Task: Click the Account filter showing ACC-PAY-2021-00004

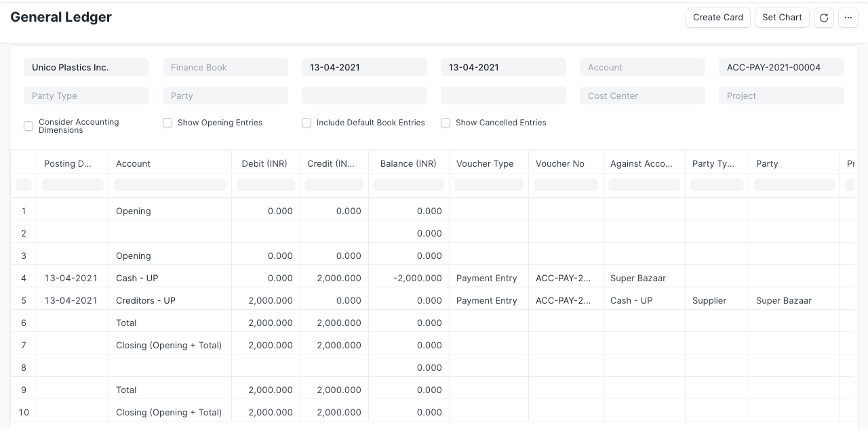Action: [x=781, y=67]
